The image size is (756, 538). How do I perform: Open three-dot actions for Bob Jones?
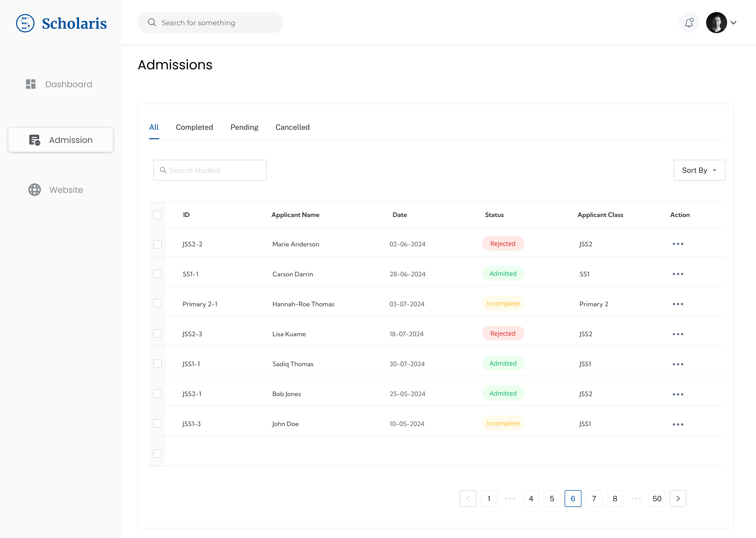click(x=678, y=394)
